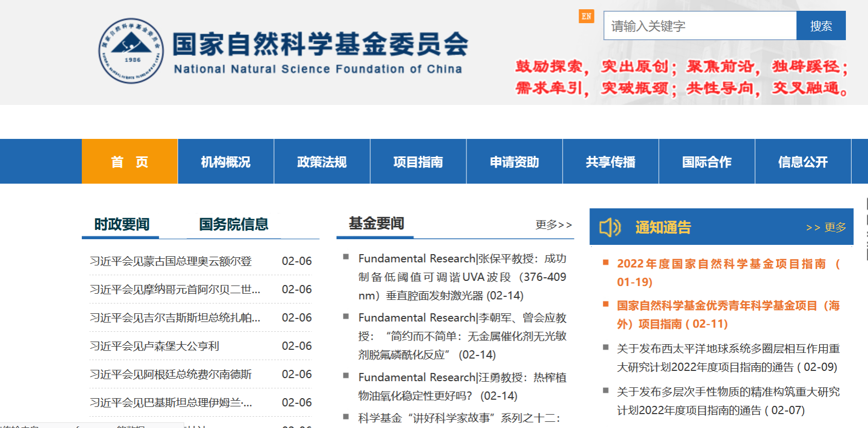Click the speaker icon beside 通知通告
Viewport: 868px width, 428px height.
[x=610, y=227]
